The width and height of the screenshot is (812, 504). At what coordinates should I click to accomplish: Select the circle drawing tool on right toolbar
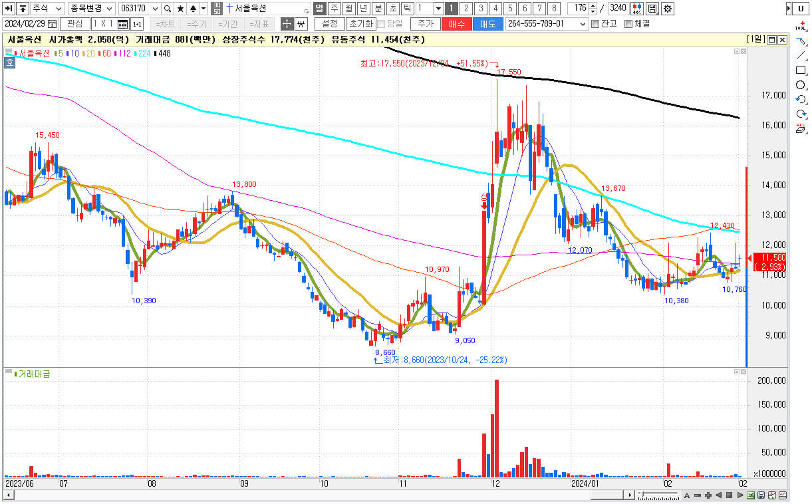point(801,85)
